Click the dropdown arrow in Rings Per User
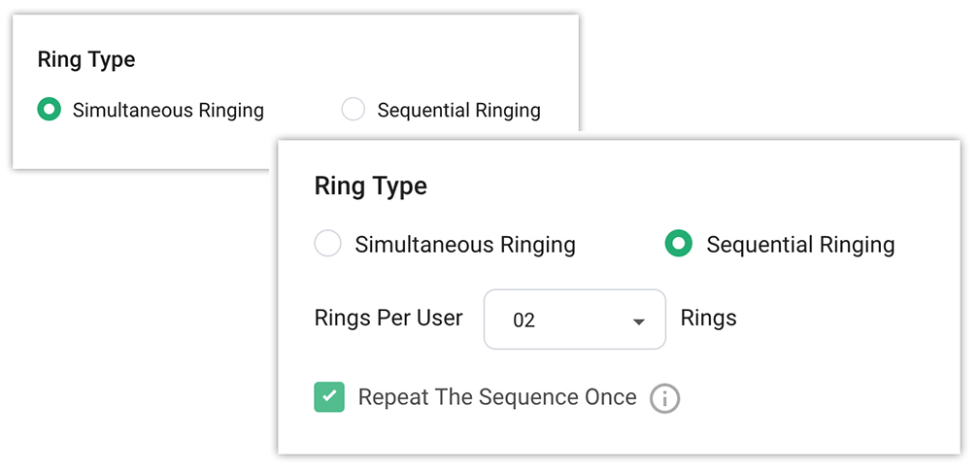This screenshot has height=473, width=980. pos(639,321)
